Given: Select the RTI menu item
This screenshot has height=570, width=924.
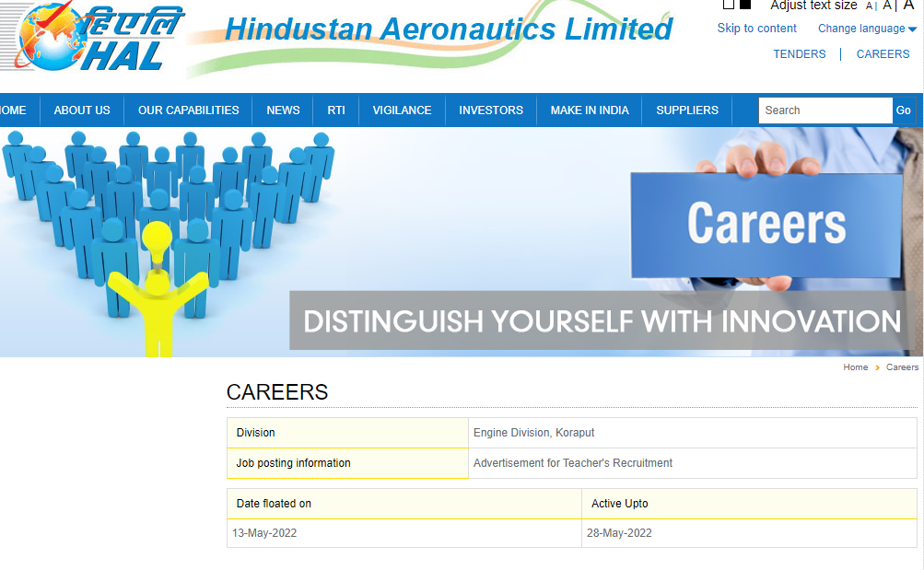Looking at the screenshot, I should (x=336, y=111).
